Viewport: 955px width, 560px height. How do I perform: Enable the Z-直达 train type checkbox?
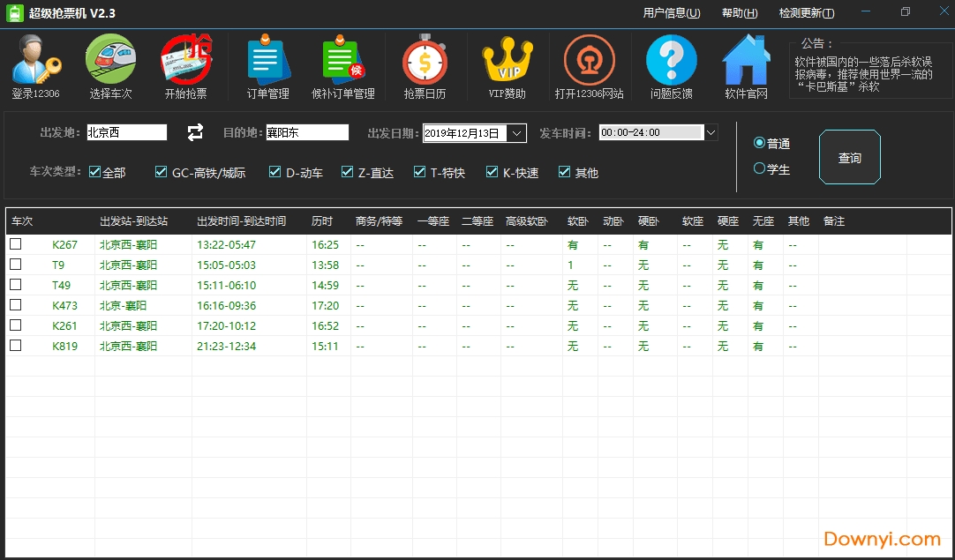(x=347, y=172)
